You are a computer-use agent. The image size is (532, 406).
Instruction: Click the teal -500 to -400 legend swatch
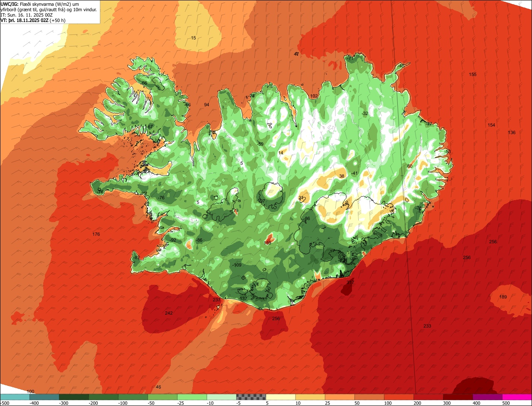(15, 397)
